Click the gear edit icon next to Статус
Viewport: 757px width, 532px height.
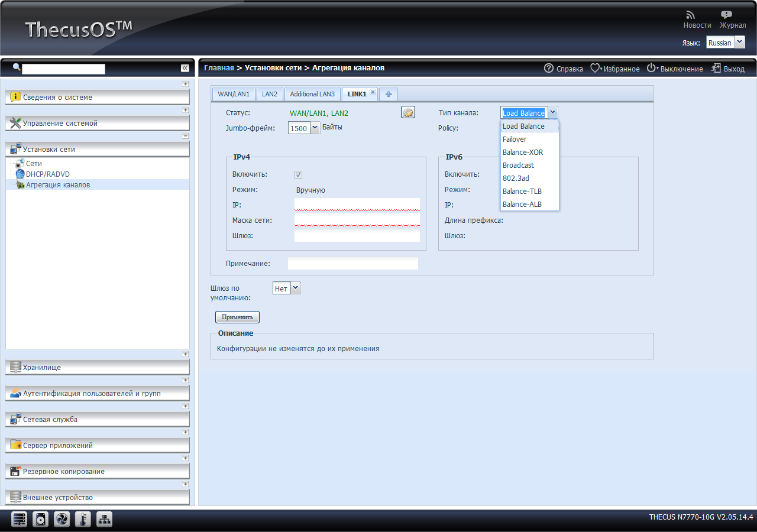point(408,112)
